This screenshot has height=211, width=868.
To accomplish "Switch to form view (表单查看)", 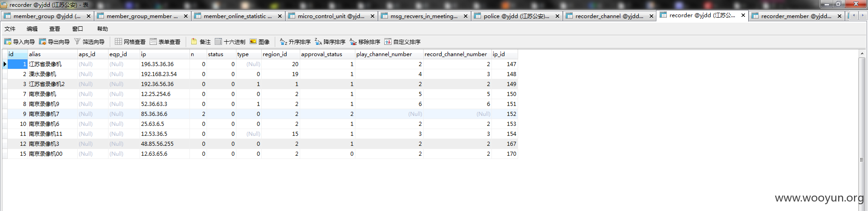I will coord(165,42).
